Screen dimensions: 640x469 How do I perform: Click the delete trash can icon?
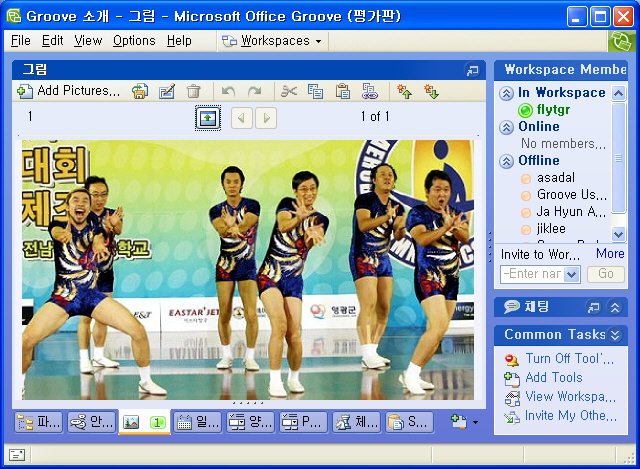click(194, 91)
